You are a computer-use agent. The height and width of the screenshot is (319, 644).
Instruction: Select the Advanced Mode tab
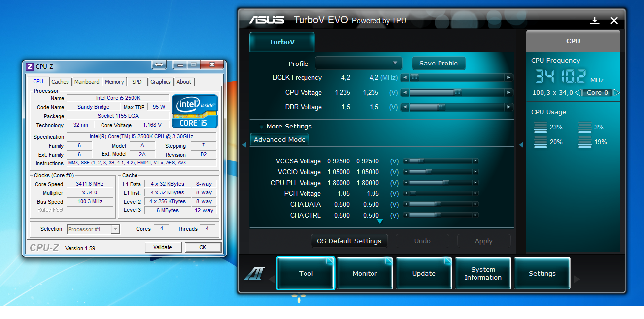[279, 140]
